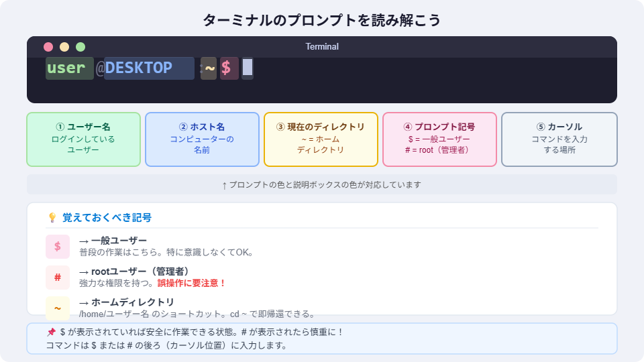Click the tilde directory symbol in prompt
644x362 pixels.
click(x=209, y=68)
